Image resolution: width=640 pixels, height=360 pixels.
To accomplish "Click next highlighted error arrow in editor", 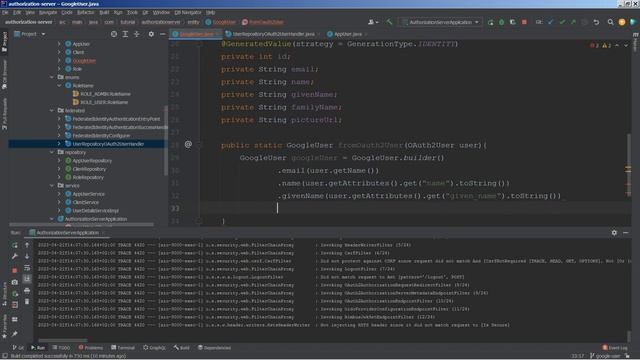I will point(626,45).
